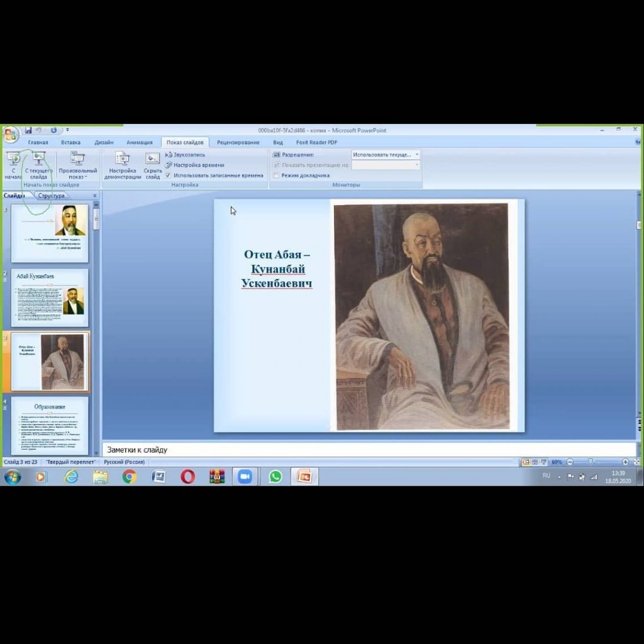Screen dimensions: 644x644
Task: Open WhatsApp from taskbar
Action: pyautogui.click(x=275, y=477)
